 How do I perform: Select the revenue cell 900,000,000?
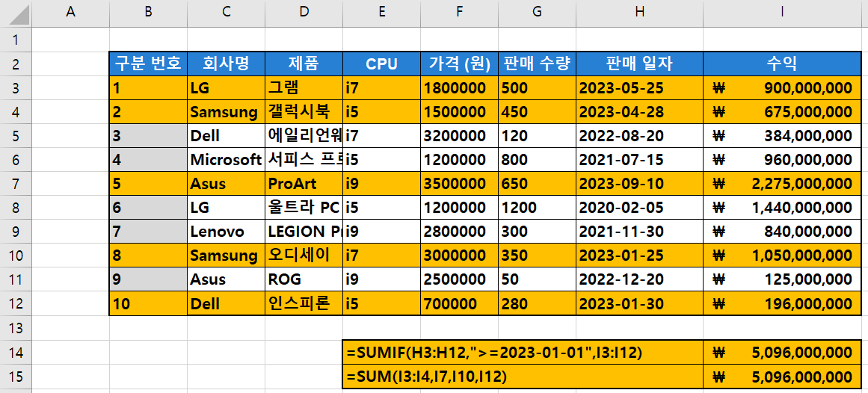click(782, 87)
